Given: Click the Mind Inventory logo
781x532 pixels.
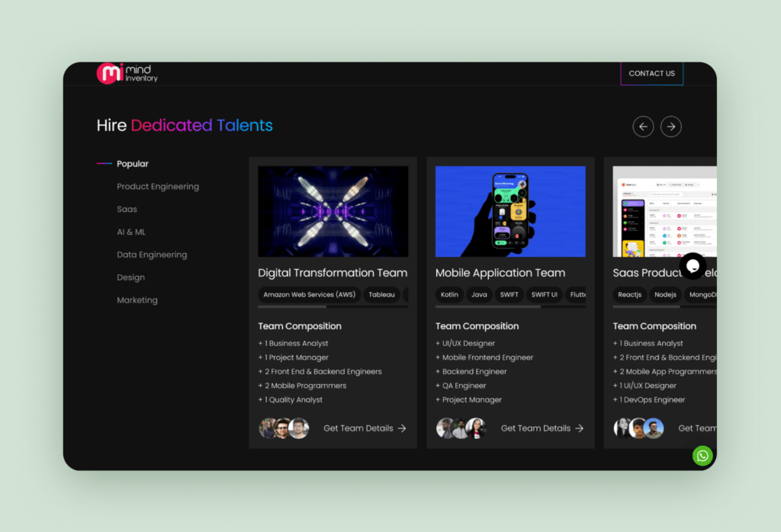Looking at the screenshot, I should tap(127, 73).
